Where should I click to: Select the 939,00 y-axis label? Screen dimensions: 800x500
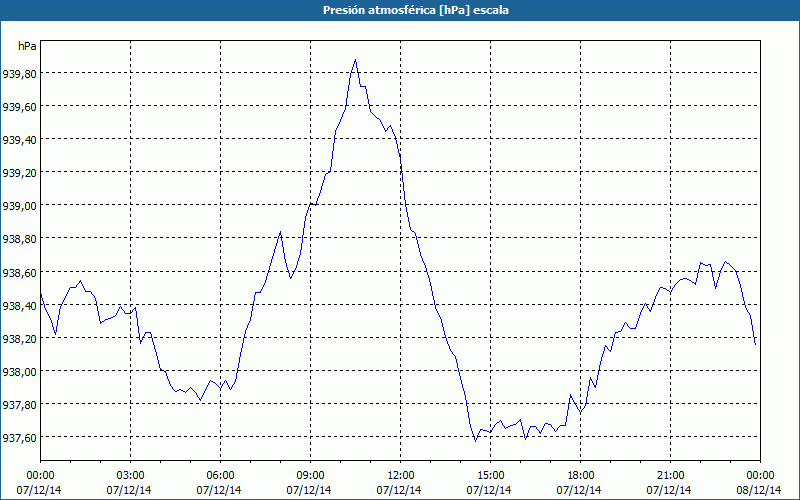point(19,206)
